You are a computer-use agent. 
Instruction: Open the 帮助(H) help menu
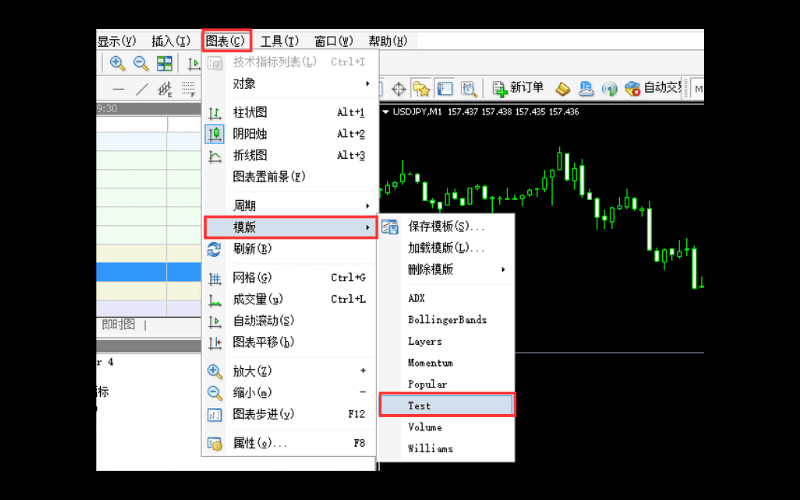coord(388,41)
